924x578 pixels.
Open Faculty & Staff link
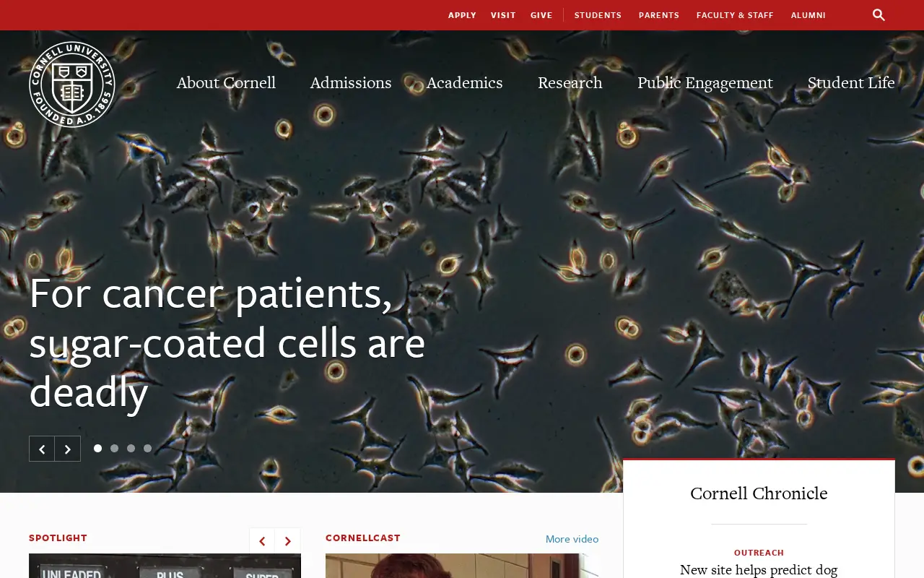click(x=735, y=15)
